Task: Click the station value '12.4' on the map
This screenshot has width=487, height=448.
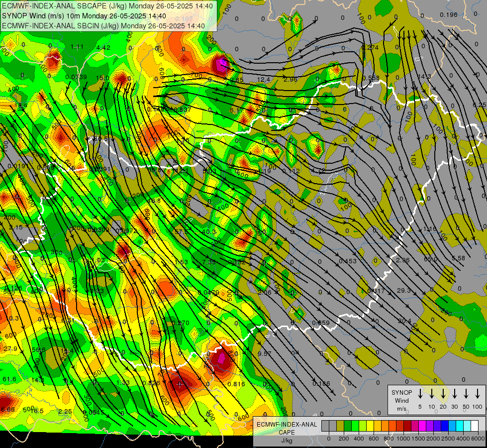Action: [x=263, y=80]
